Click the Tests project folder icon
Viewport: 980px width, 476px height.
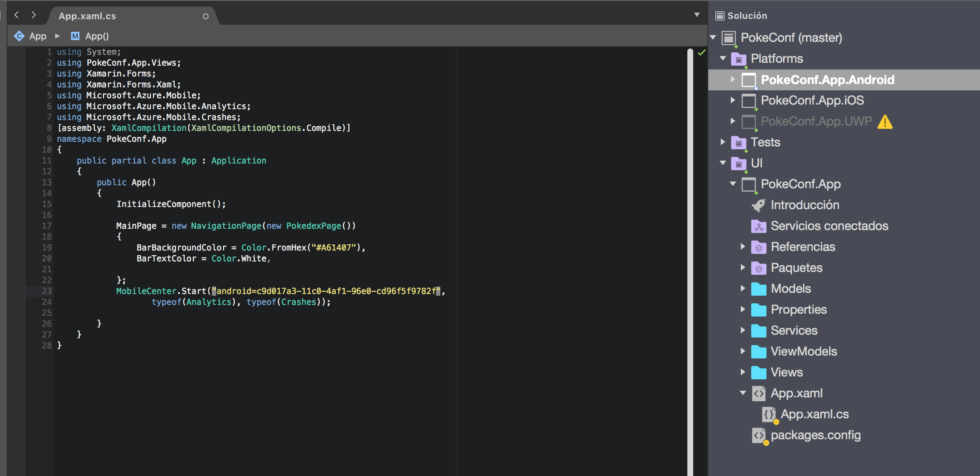point(739,143)
